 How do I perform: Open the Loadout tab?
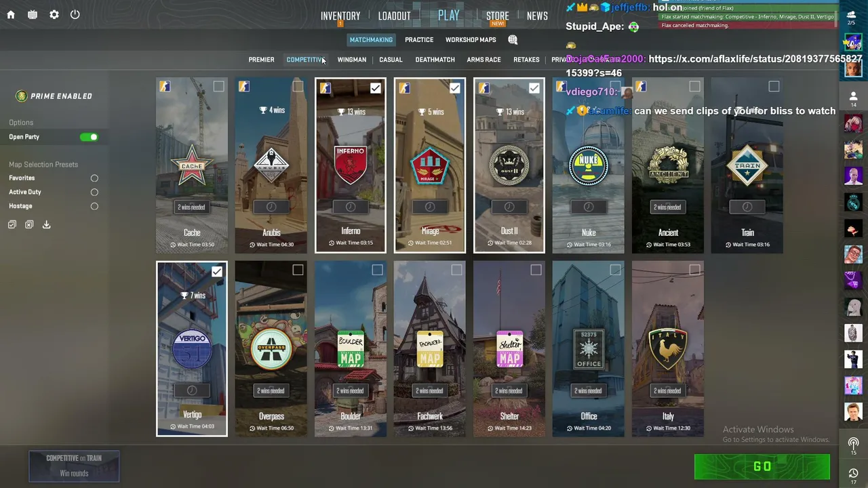point(394,16)
